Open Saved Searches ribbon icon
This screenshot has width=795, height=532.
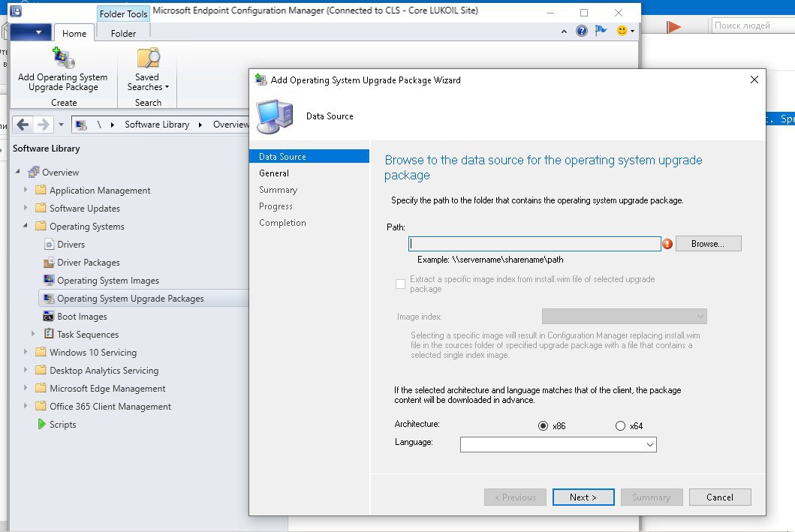[x=148, y=58]
